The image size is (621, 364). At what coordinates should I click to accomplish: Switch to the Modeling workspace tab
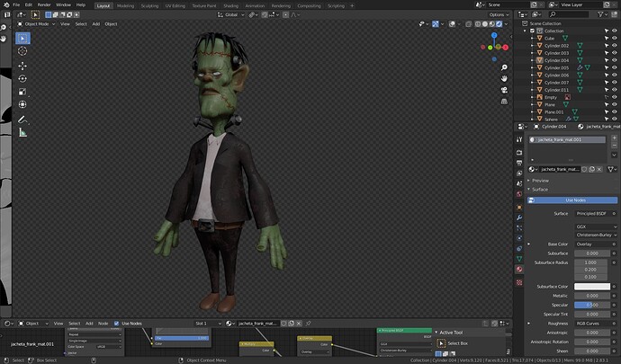pos(125,6)
